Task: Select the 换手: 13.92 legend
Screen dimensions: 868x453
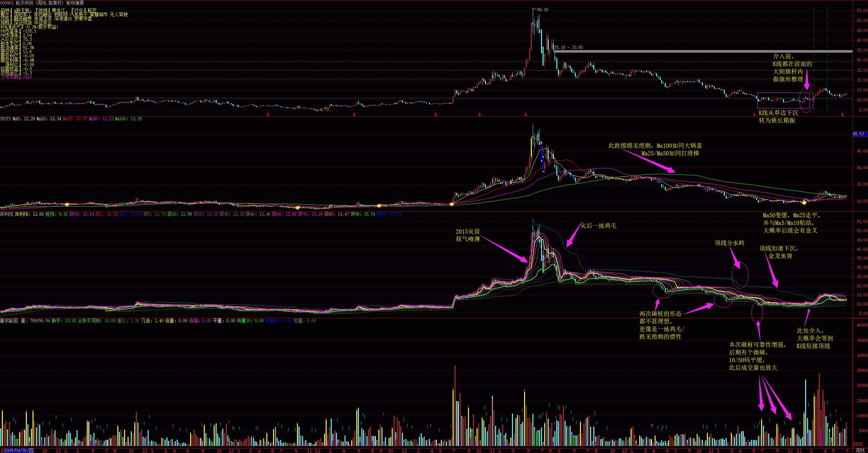Action: (x=64, y=321)
